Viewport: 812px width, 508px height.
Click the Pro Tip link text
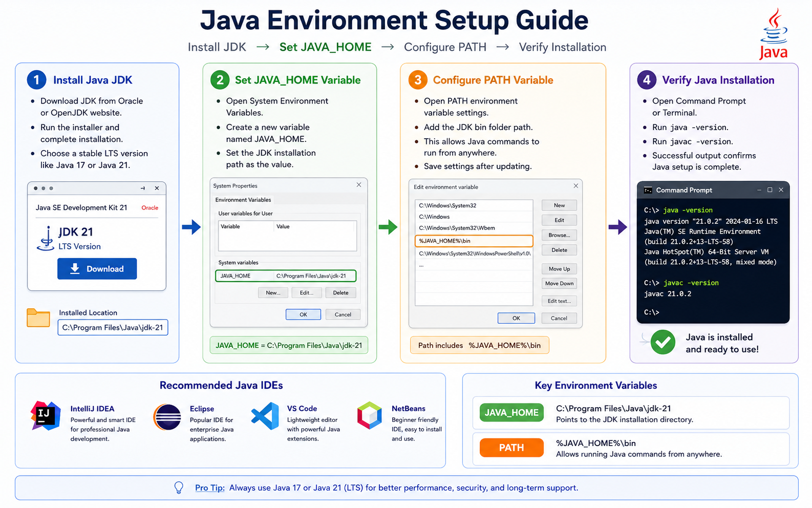click(x=210, y=488)
